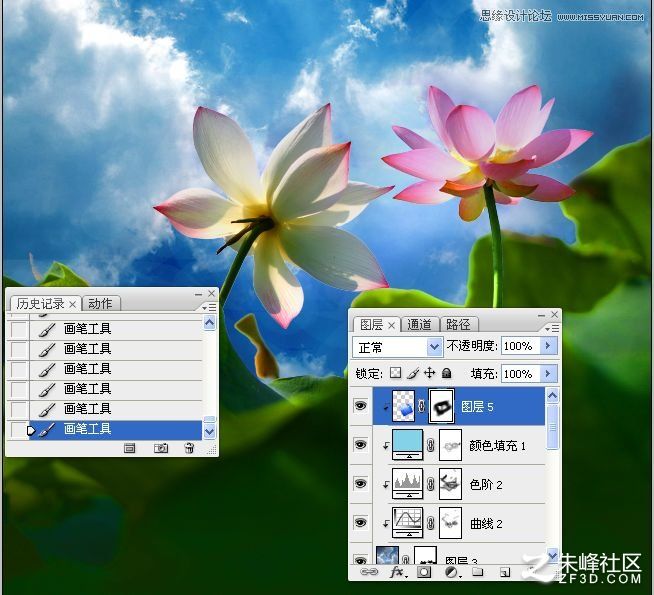
Task: Open the 填充 slider arrow
Action: click(x=548, y=373)
